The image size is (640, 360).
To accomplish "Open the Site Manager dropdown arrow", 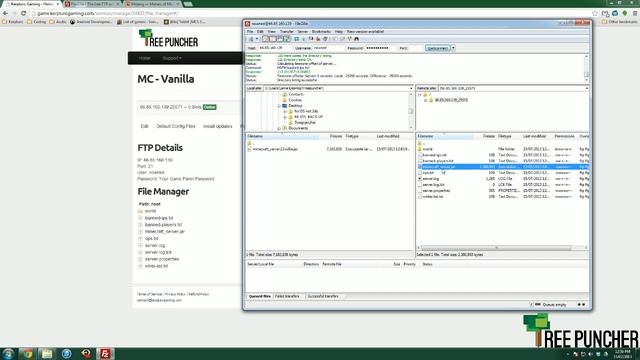I will click(257, 39).
